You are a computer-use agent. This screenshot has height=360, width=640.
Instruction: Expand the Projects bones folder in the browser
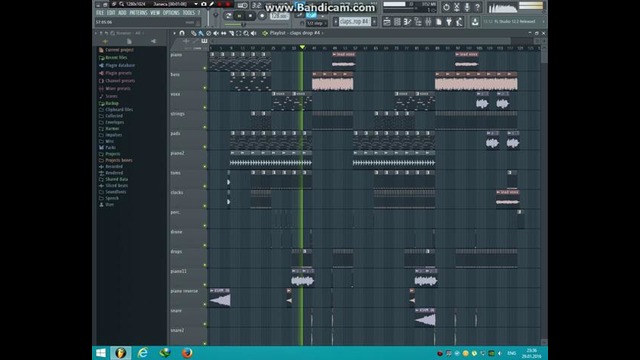click(119, 160)
